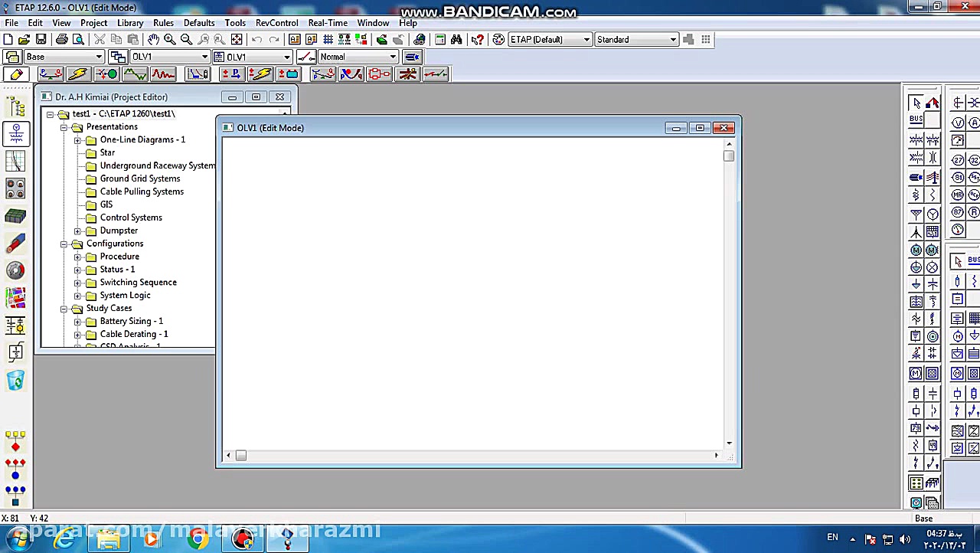Open Print Preview from the toolbar
The width and height of the screenshot is (980, 553).
(x=77, y=40)
